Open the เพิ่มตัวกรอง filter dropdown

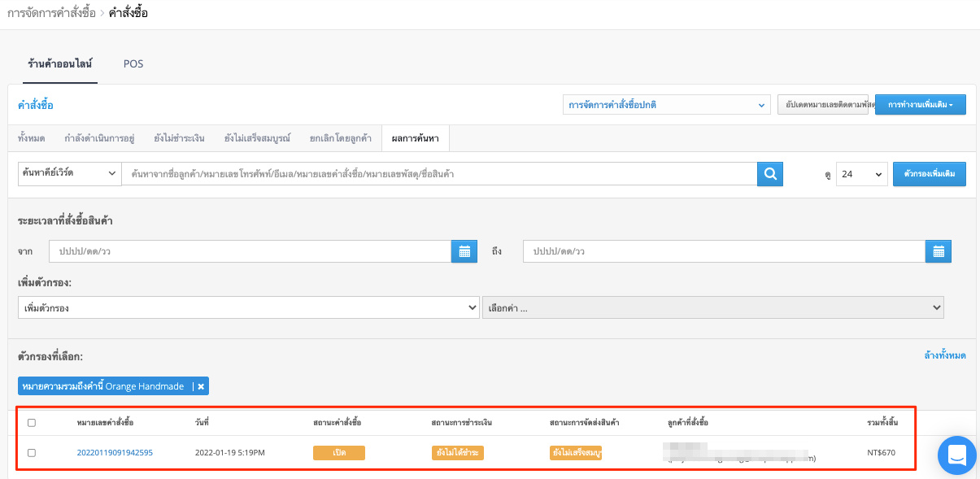[249, 307]
